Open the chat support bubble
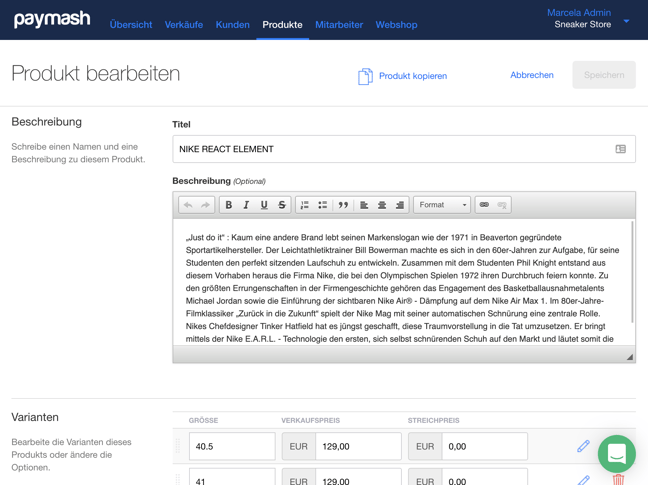 coord(617,454)
